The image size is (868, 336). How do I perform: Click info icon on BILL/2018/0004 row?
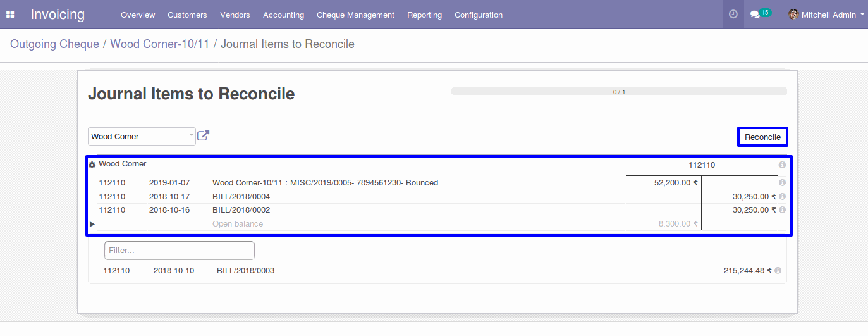click(x=782, y=196)
